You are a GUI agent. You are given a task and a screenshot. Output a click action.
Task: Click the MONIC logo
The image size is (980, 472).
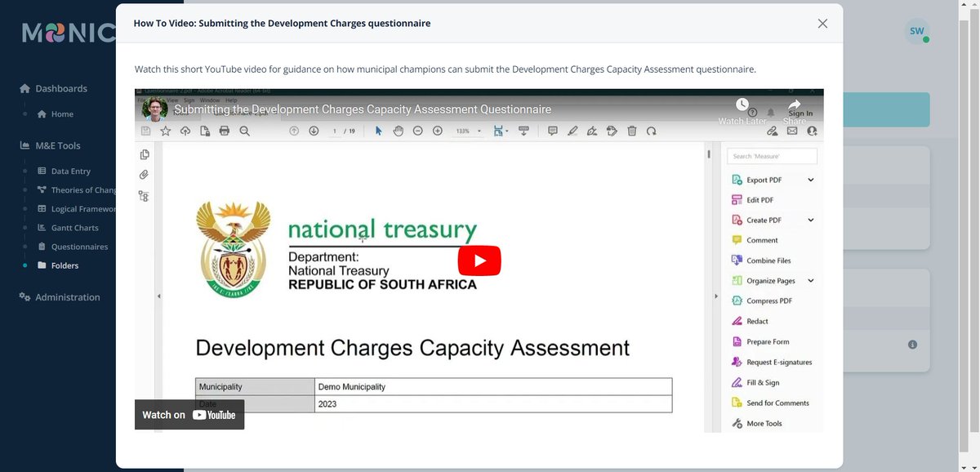click(x=69, y=32)
